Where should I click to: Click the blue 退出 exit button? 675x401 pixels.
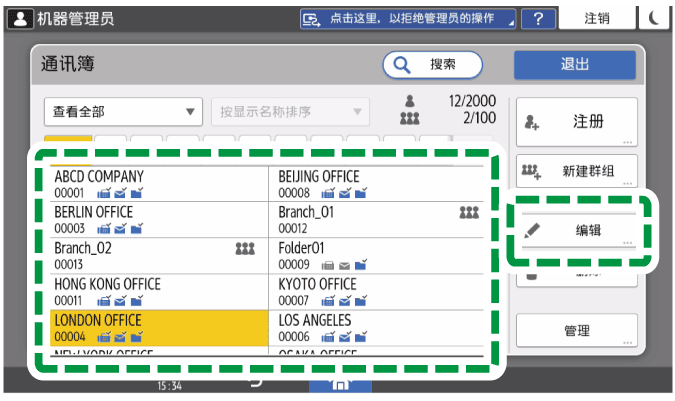click(x=574, y=64)
